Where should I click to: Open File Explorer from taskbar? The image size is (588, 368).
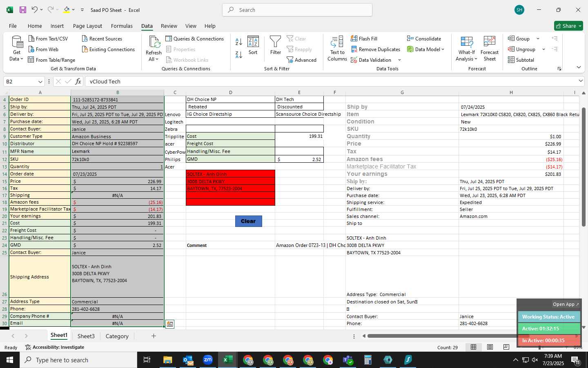click(168, 360)
